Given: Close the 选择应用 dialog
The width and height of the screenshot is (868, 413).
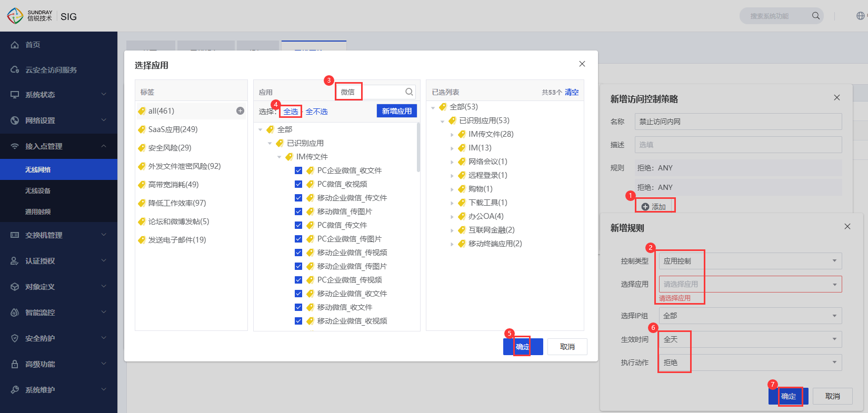Looking at the screenshot, I should 582,64.
